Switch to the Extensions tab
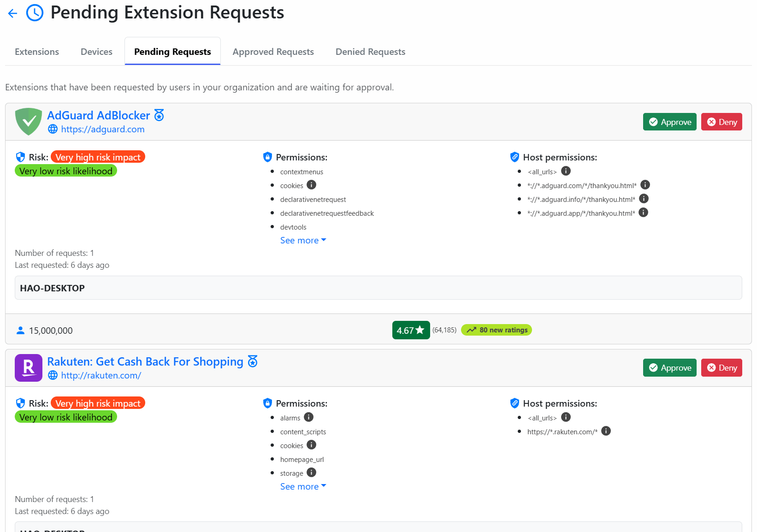Image resolution: width=757 pixels, height=532 pixels. [x=37, y=52]
